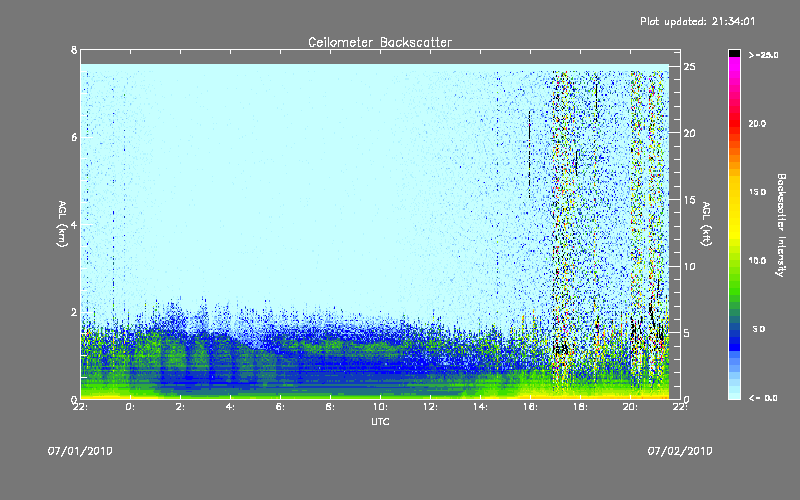Viewport: 800px width, 500px height.
Task: Click the '4:' hour label on time axis
Action: tap(230, 407)
